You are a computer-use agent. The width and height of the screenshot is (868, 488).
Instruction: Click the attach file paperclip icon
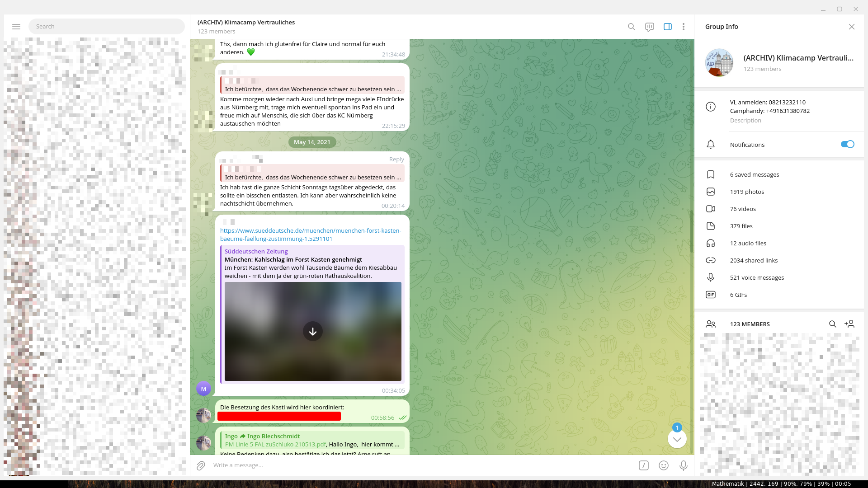(201, 465)
